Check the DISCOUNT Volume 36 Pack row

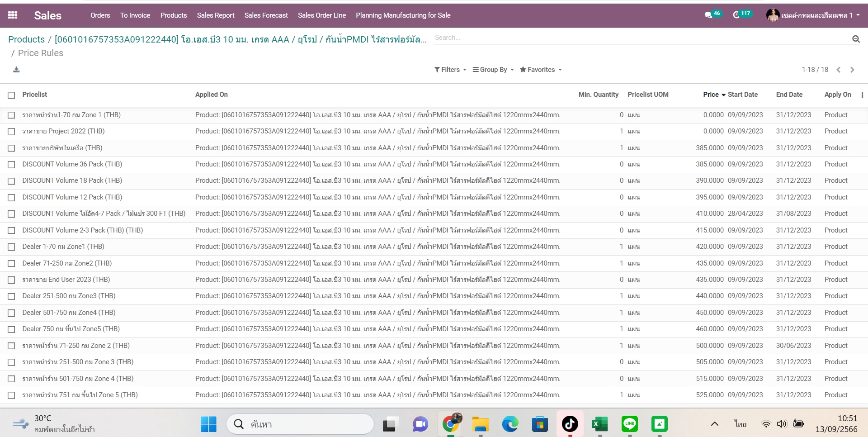point(12,165)
